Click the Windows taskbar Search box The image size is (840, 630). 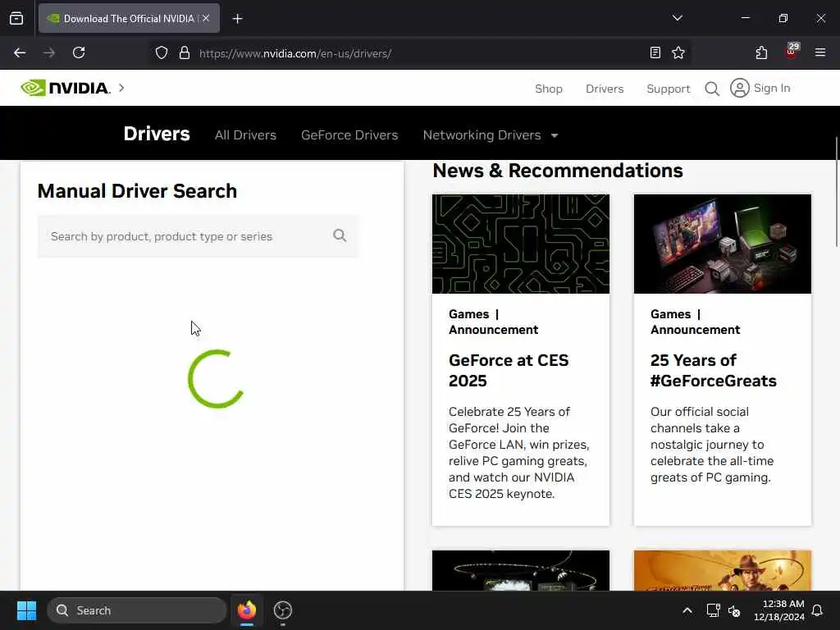click(137, 610)
